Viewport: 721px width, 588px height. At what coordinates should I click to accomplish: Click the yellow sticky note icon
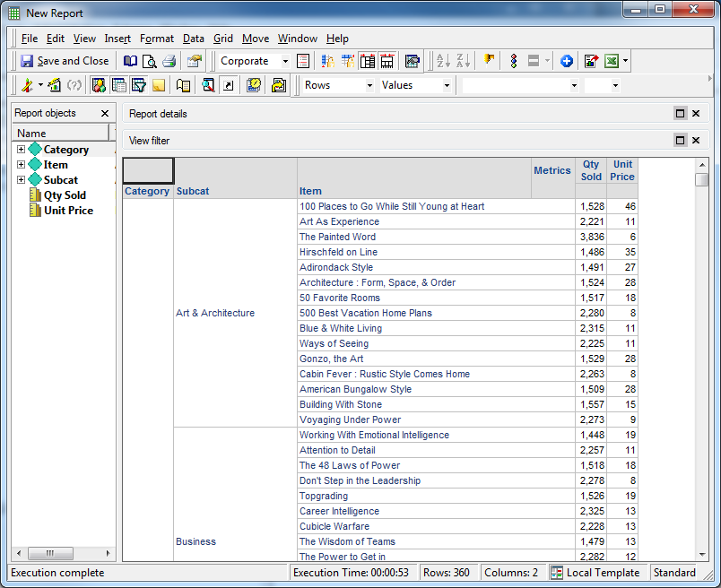click(x=159, y=85)
